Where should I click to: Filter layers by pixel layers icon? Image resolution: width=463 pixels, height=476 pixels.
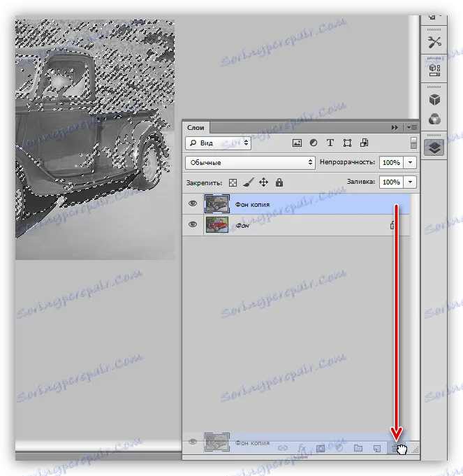297,143
